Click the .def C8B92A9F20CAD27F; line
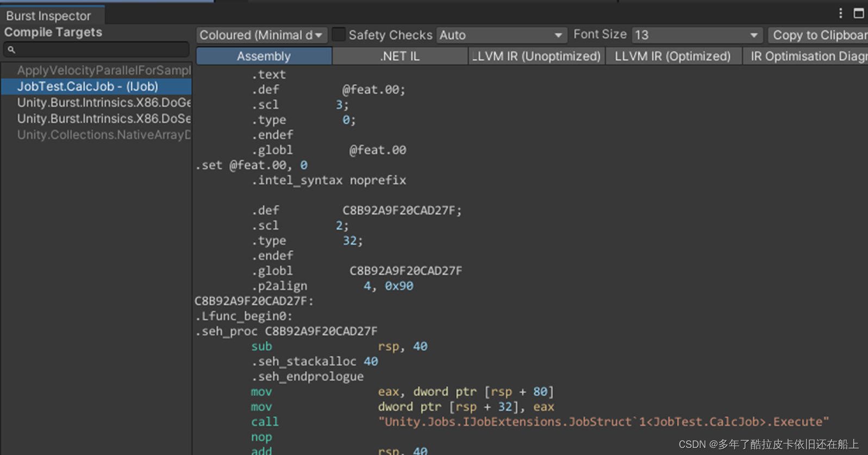The width and height of the screenshot is (868, 455). tap(356, 210)
